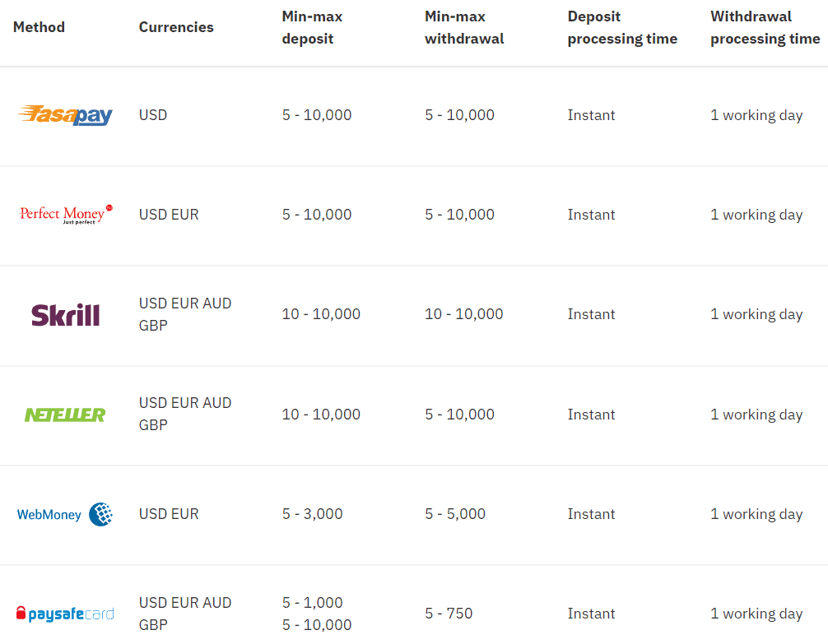
Task: Click the Perfect Money logo
Action: tap(66, 215)
